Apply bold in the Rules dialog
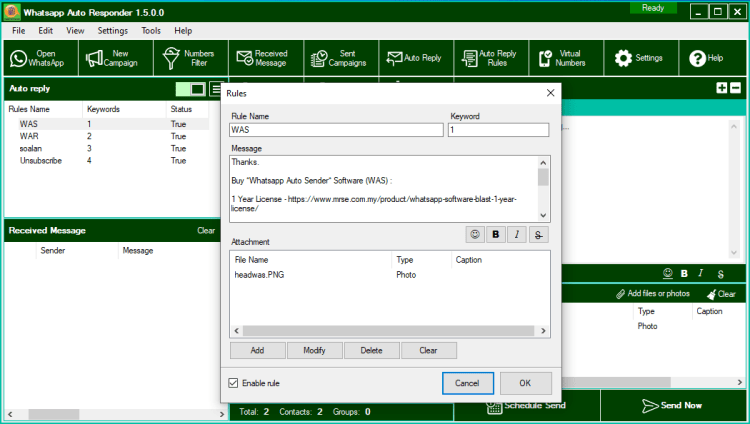Viewport: 750px width, 424px height. click(x=496, y=234)
